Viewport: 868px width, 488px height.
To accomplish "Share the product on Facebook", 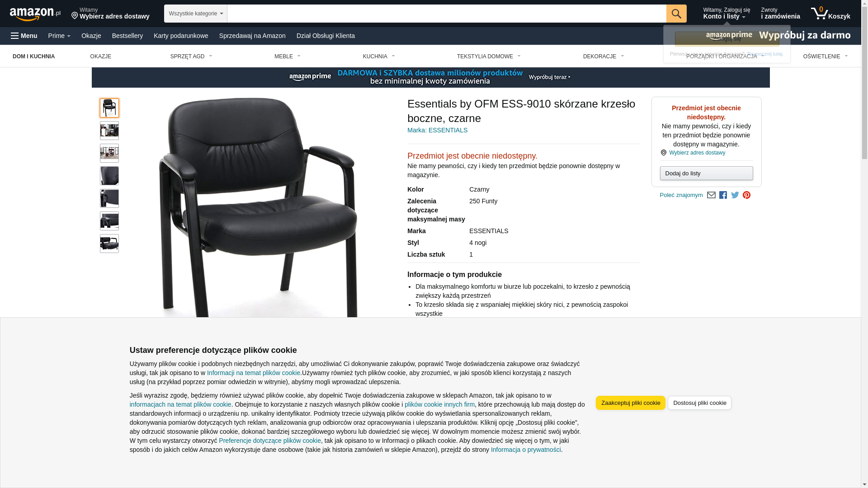I will (x=723, y=195).
